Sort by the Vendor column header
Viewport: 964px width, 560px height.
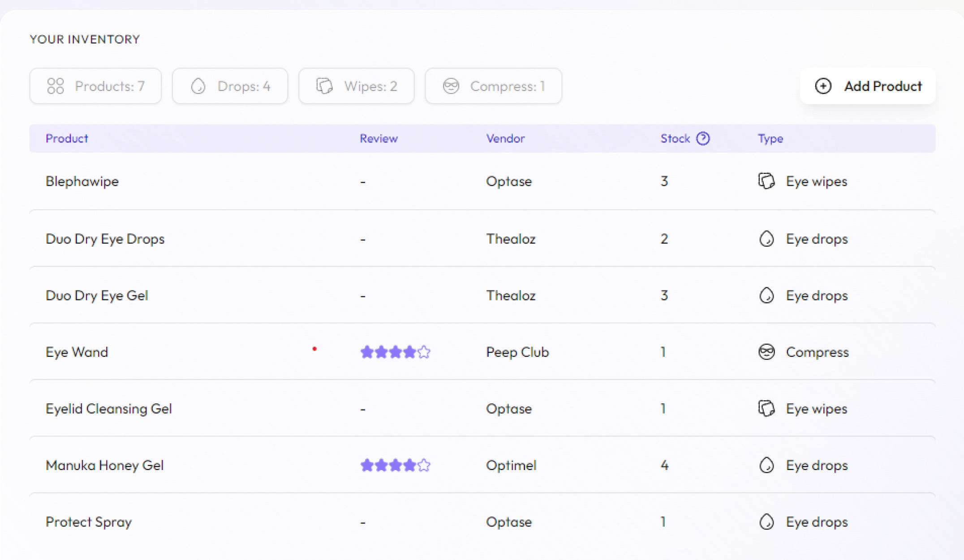pyautogui.click(x=505, y=139)
